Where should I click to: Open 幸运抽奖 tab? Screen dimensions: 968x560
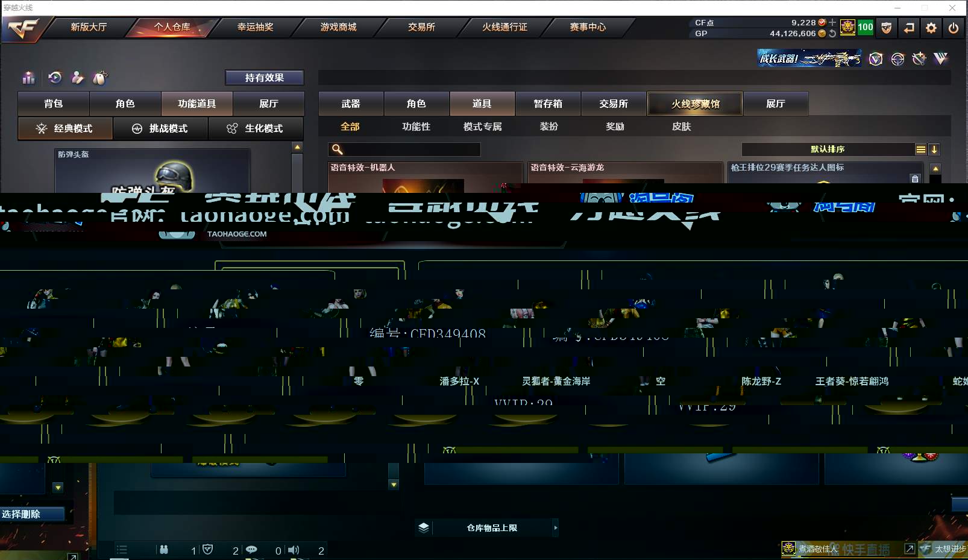255,27
